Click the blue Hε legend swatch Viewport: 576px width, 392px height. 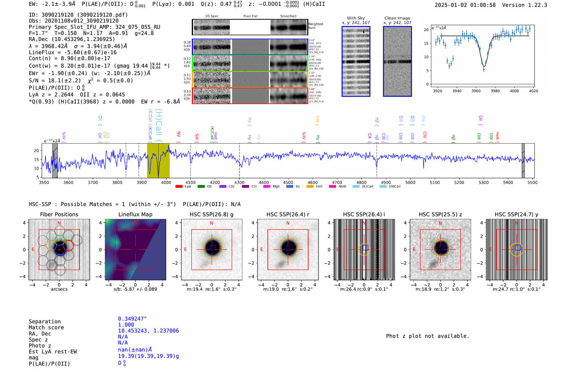coord(290,186)
